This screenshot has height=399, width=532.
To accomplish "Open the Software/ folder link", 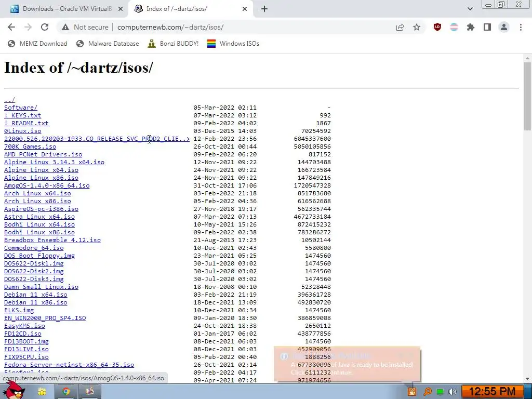I will [21, 108].
